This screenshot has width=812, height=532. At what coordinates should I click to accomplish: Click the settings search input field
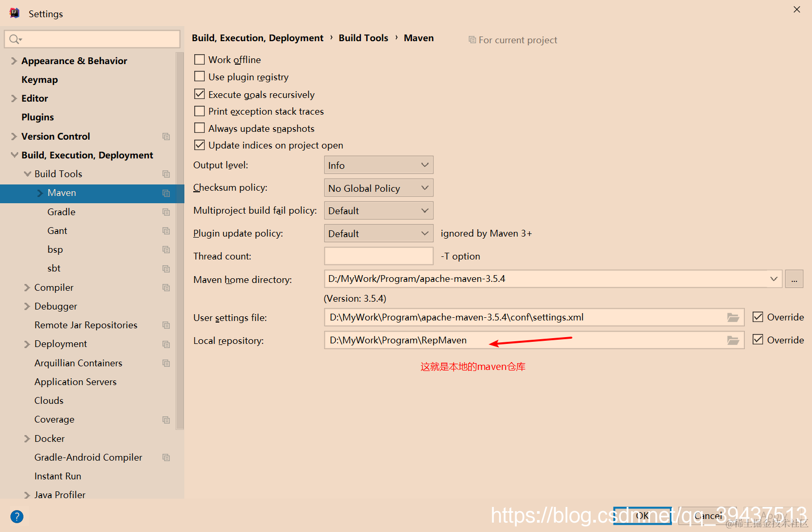pyautogui.click(x=92, y=39)
